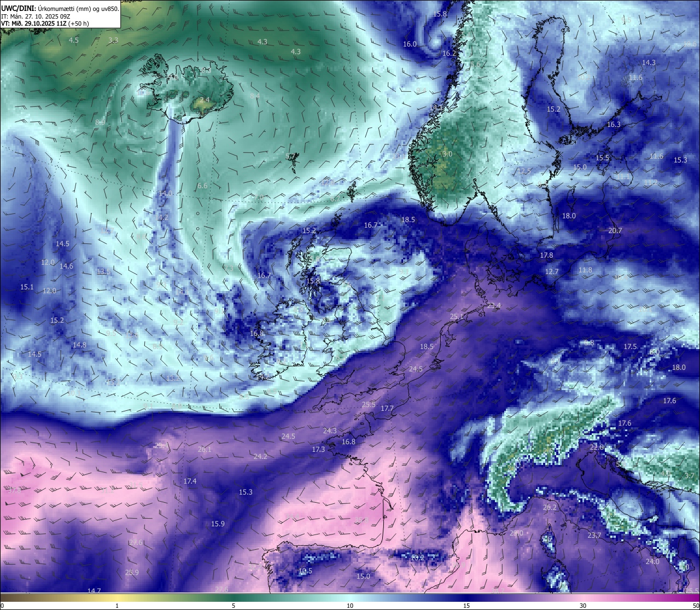The height and width of the screenshot is (610, 700).
Task: Click the UWC/DINI title text
Action: click(x=17, y=8)
